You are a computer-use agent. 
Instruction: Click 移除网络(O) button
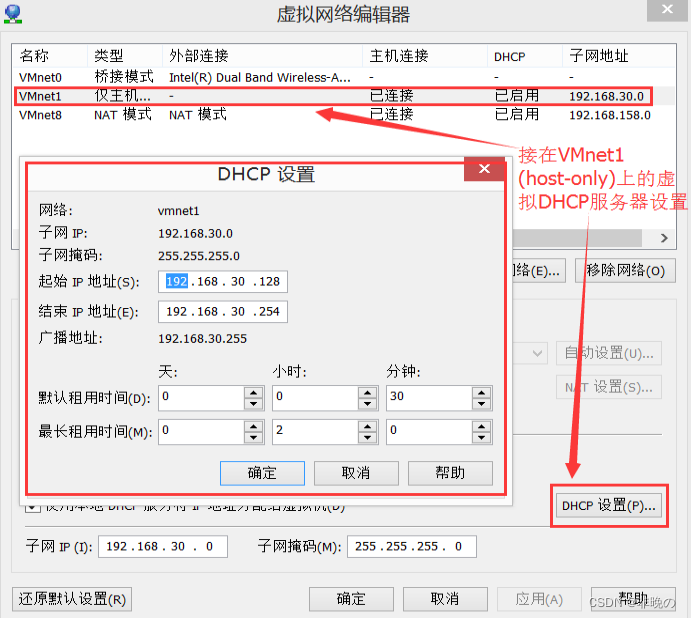tap(625, 270)
